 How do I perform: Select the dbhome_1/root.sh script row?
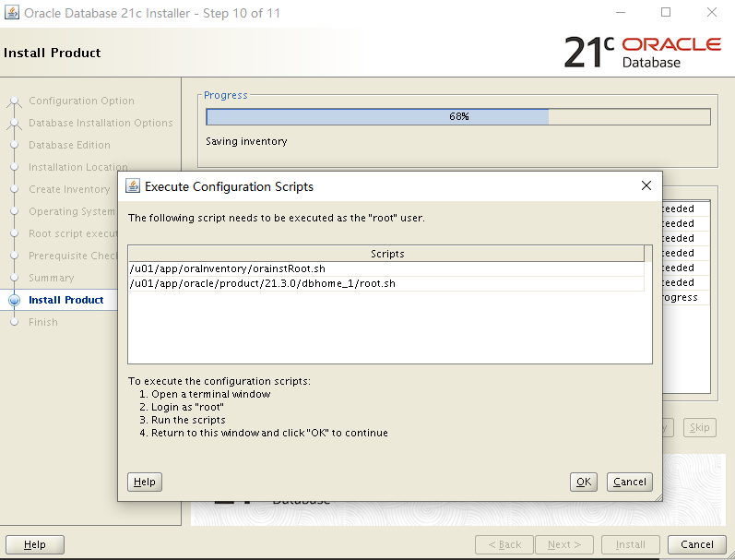coord(386,283)
